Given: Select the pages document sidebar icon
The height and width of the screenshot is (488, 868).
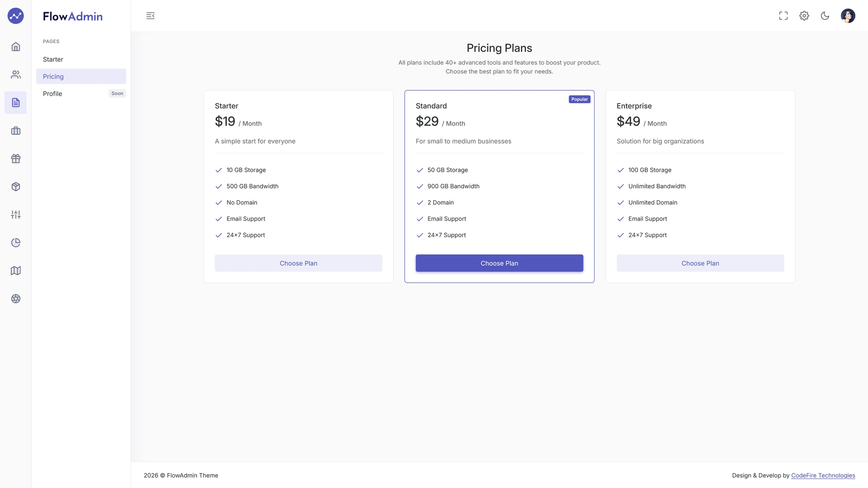Looking at the screenshot, I should [x=16, y=103].
